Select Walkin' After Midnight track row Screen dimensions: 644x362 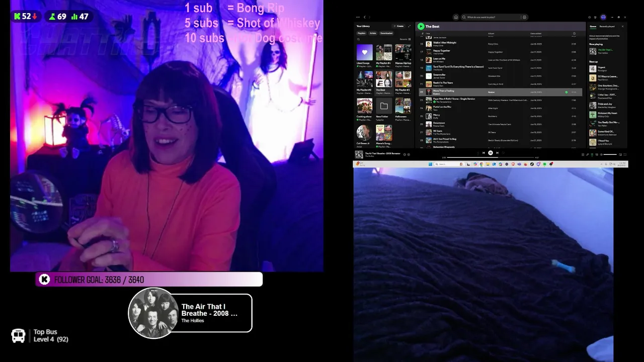[501, 44]
